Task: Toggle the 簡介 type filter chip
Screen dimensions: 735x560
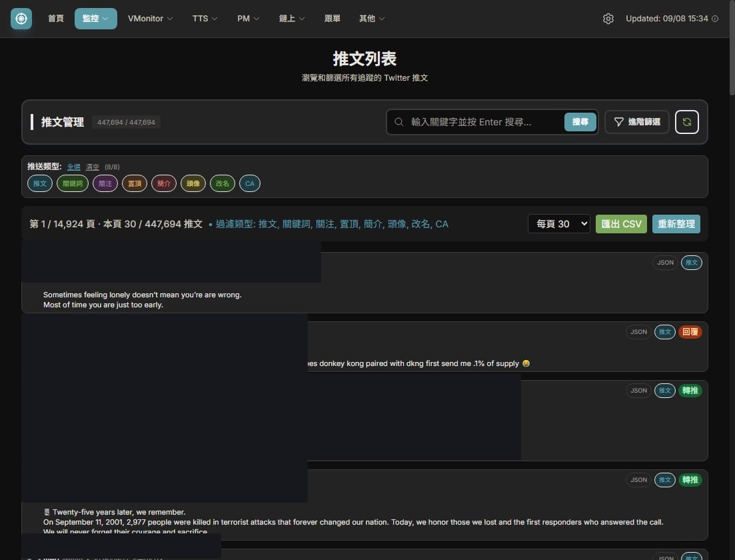Action: (x=164, y=183)
